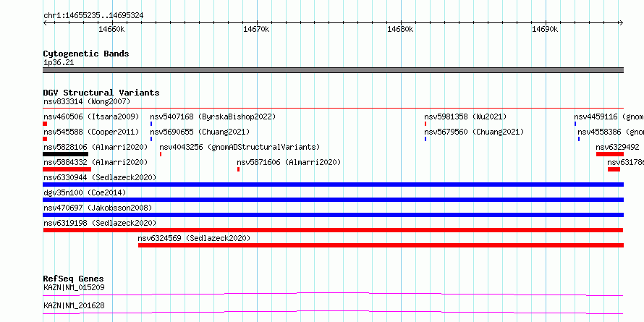Select nsv5828106 (Almarri2020) label

(96, 147)
